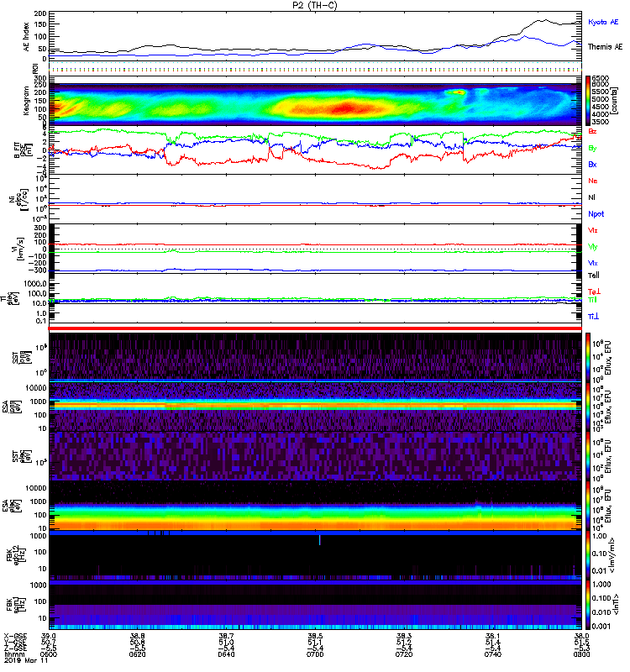
Task: Click the "Keogram" y-axis label
Action: coord(26,100)
